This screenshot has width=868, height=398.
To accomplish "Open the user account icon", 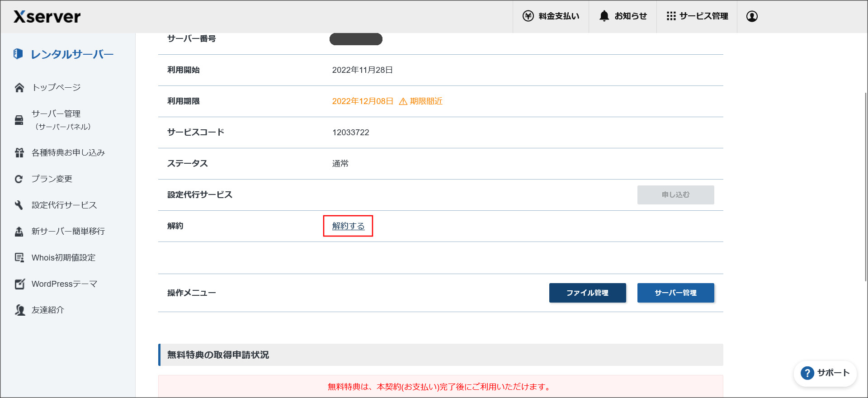I will pos(752,16).
